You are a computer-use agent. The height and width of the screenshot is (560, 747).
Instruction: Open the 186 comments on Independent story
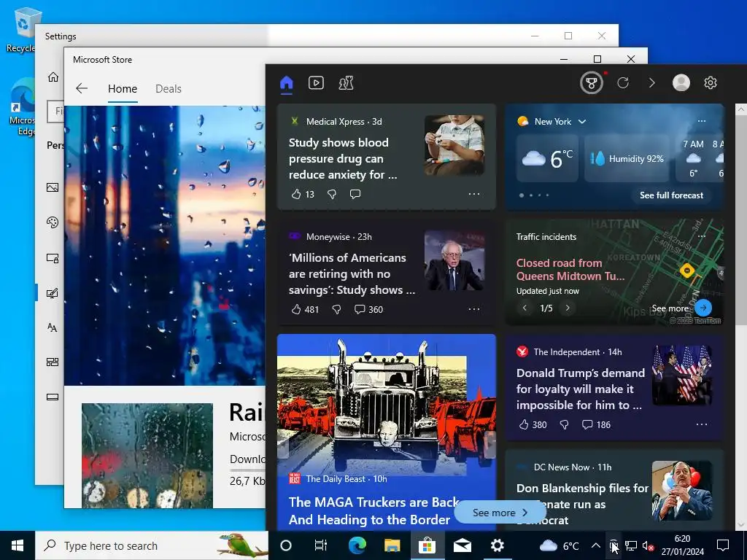(596, 424)
